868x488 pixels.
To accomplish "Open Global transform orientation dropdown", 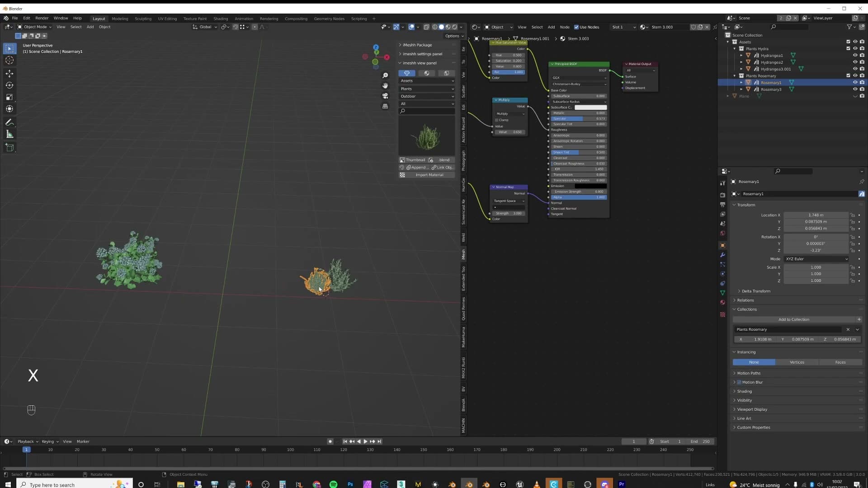I will tap(205, 27).
